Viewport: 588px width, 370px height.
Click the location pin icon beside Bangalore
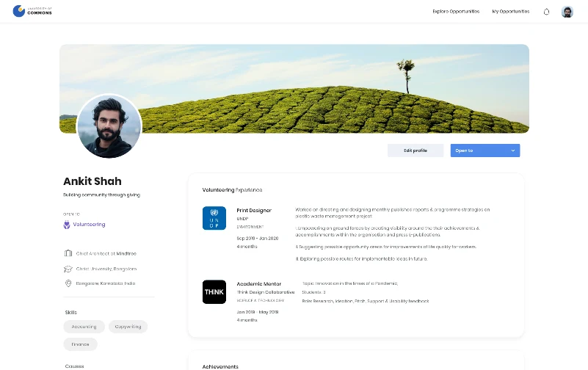pyautogui.click(x=68, y=283)
